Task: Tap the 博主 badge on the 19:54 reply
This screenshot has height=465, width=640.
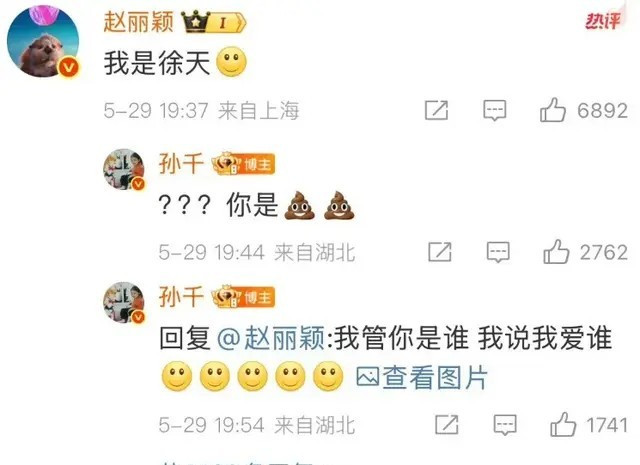Action: [243, 296]
